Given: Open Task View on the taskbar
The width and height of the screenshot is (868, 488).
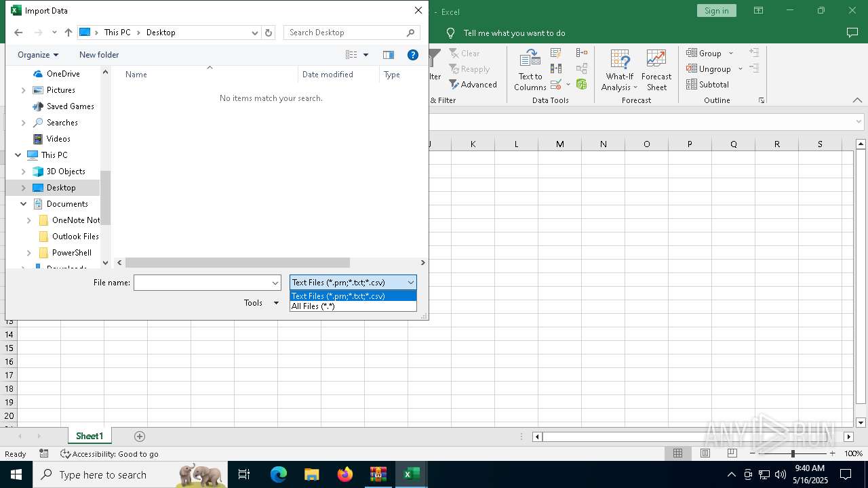Looking at the screenshot, I should click(x=244, y=474).
